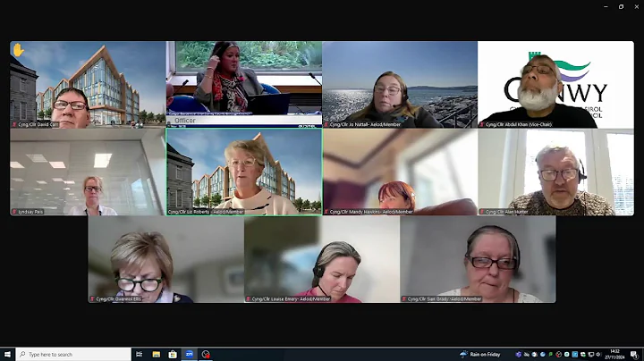The image size is (644, 361).
Task: Open Task View from the taskbar
Action: 140,354
